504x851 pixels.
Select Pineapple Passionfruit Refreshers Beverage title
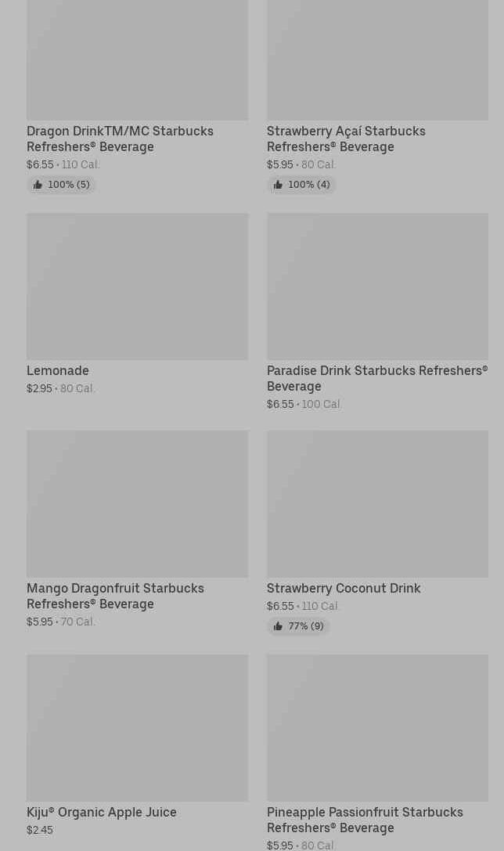[365, 820]
